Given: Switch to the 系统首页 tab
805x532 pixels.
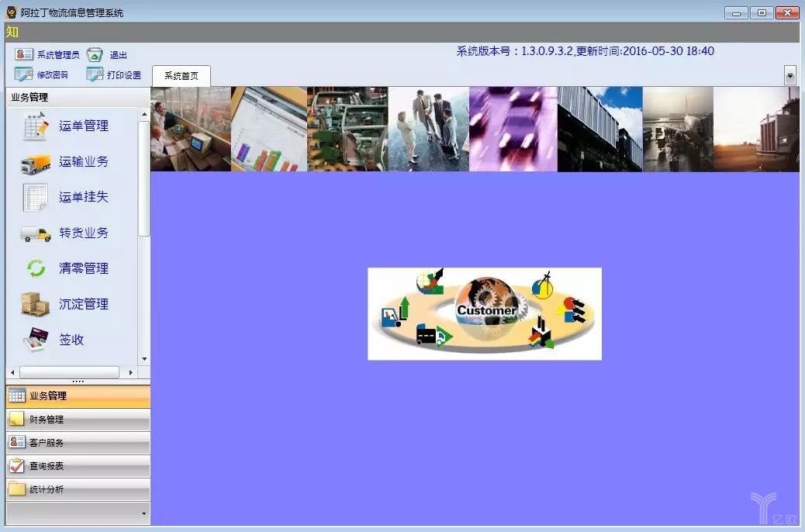Looking at the screenshot, I should (181, 76).
